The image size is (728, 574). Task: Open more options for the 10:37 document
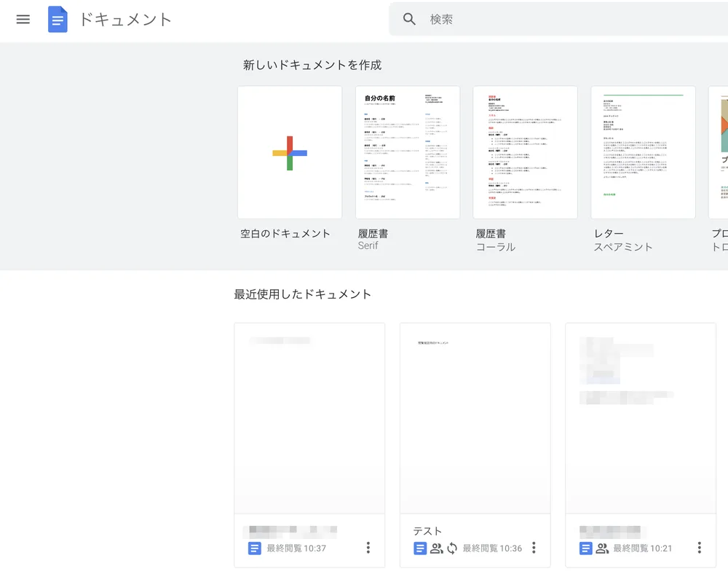coord(368,548)
